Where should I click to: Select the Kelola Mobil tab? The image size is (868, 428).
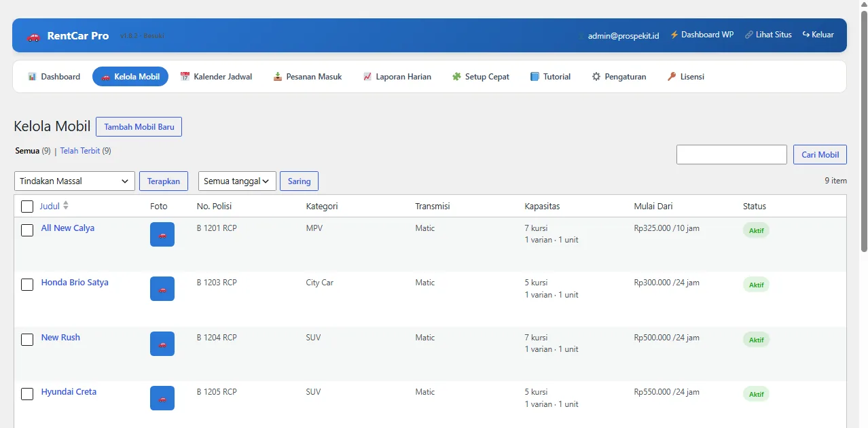pos(130,77)
